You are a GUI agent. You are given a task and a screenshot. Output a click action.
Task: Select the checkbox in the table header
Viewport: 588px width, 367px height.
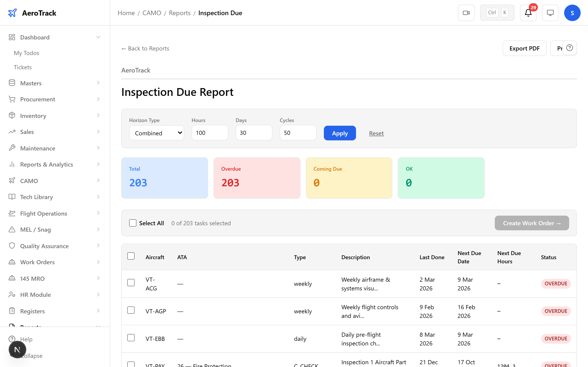click(131, 256)
